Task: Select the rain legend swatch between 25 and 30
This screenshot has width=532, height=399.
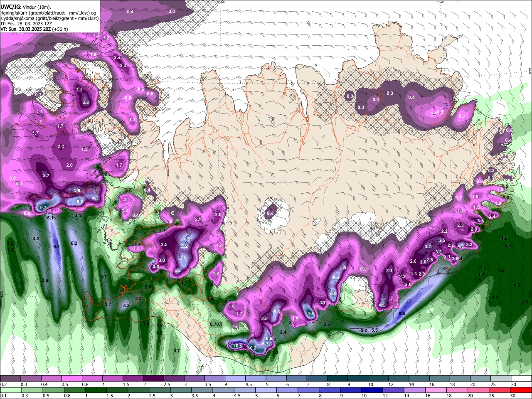Action: click(x=500, y=390)
